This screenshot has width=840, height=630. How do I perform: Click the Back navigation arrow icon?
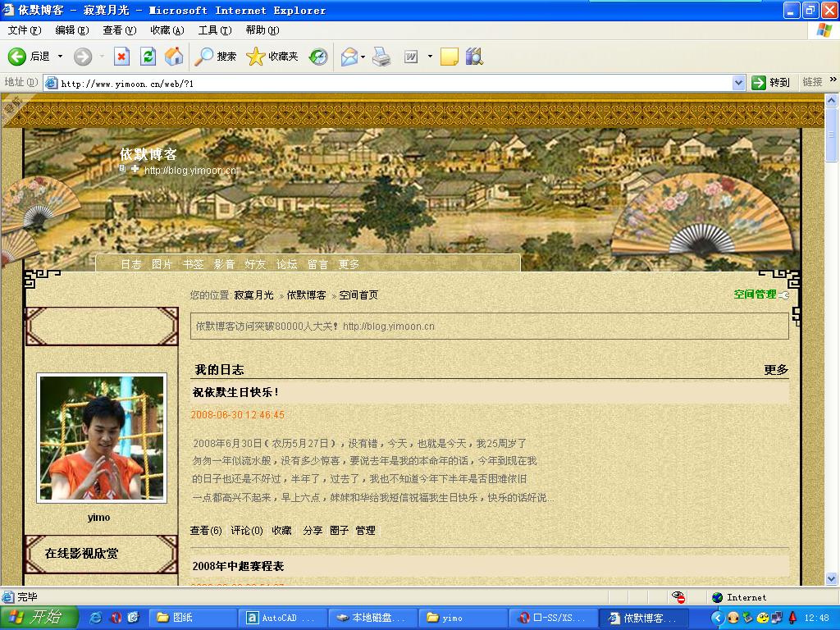16,57
